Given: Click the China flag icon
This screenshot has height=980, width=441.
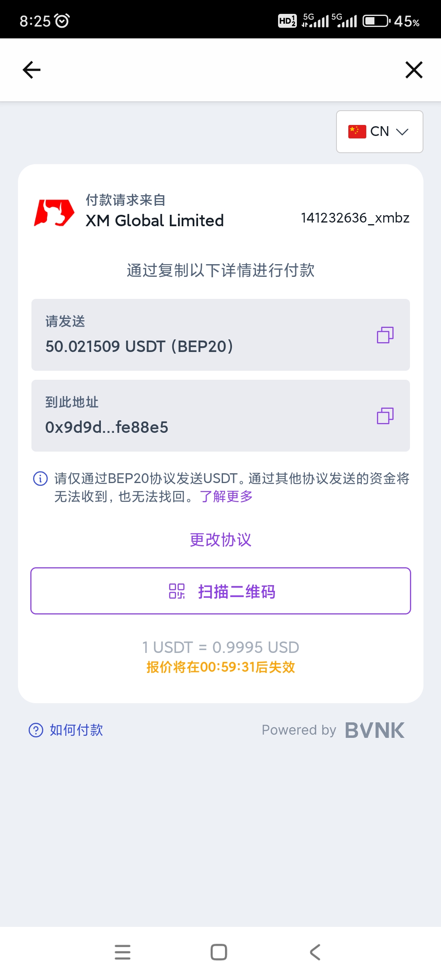Looking at the screenshot, I should [x=357, y=131].
